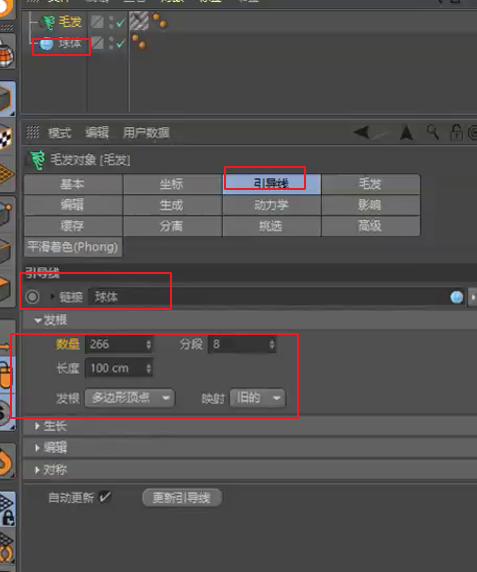Open the 编辑 menu in attribute manager
The width and height of the screenshot is (477, 572).
[x=97, y=132]
